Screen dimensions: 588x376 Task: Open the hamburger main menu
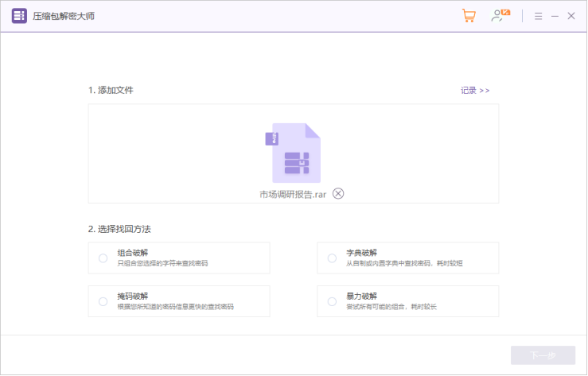click(x=539, y=16)
